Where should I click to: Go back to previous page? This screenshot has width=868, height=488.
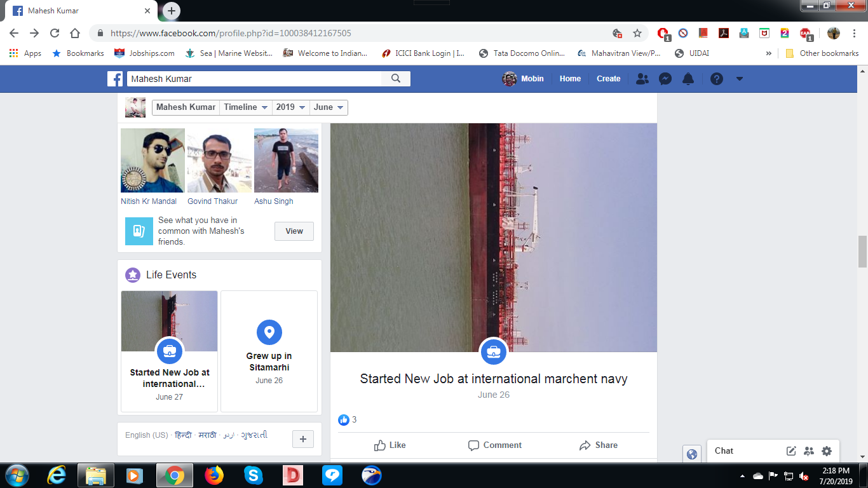click(x=14, y=33)
